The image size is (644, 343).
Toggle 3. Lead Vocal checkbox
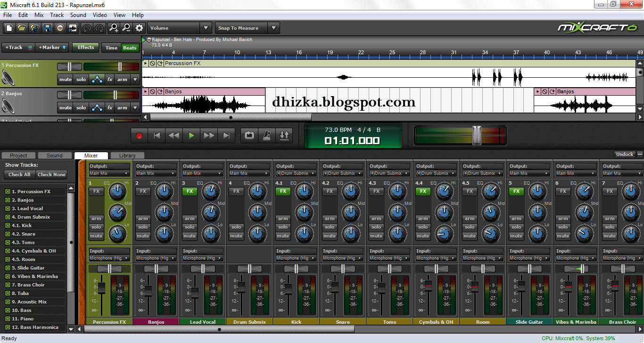pos(8,209)
